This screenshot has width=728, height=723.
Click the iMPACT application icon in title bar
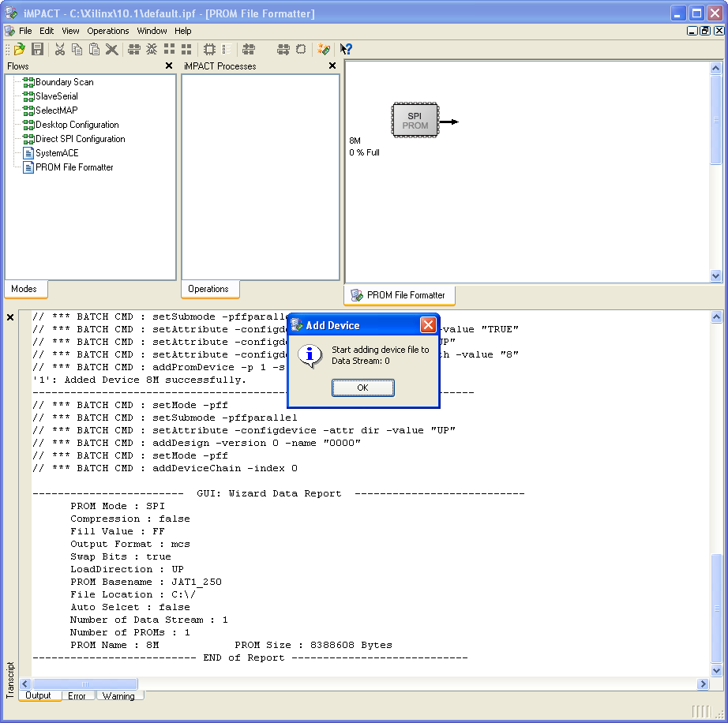click(11, 13)
